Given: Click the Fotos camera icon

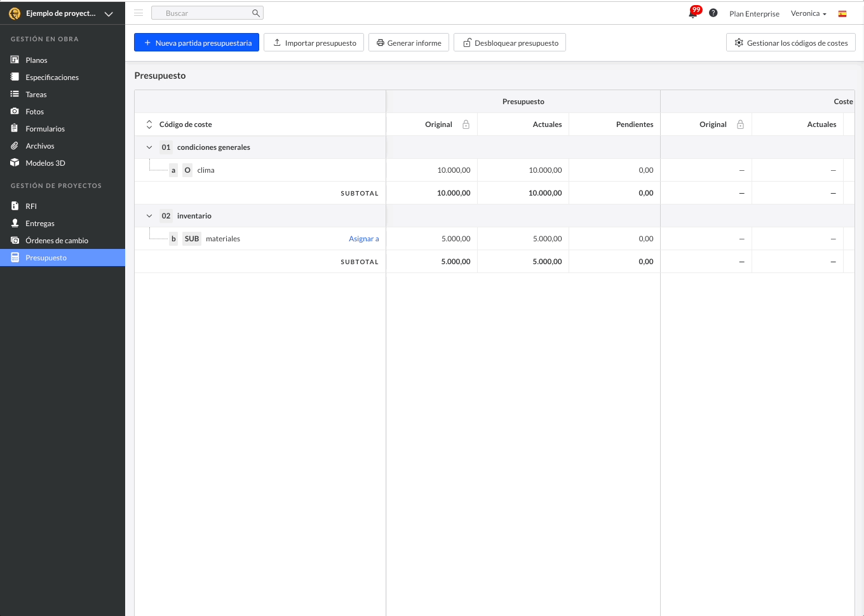Looking at the screenshot, I should pyautogui.click(x=15, y=111).
